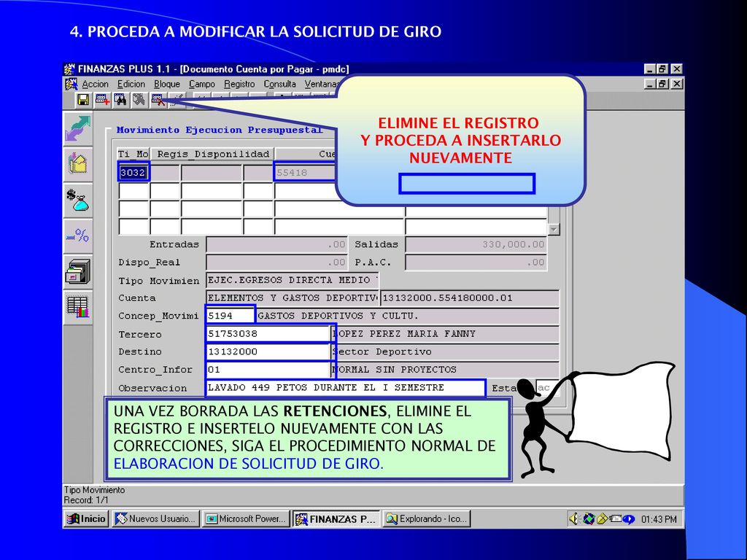Viewport: 747px width, 560px height.
Task: Open the Edicion menu
Action: tap(131, 85)
